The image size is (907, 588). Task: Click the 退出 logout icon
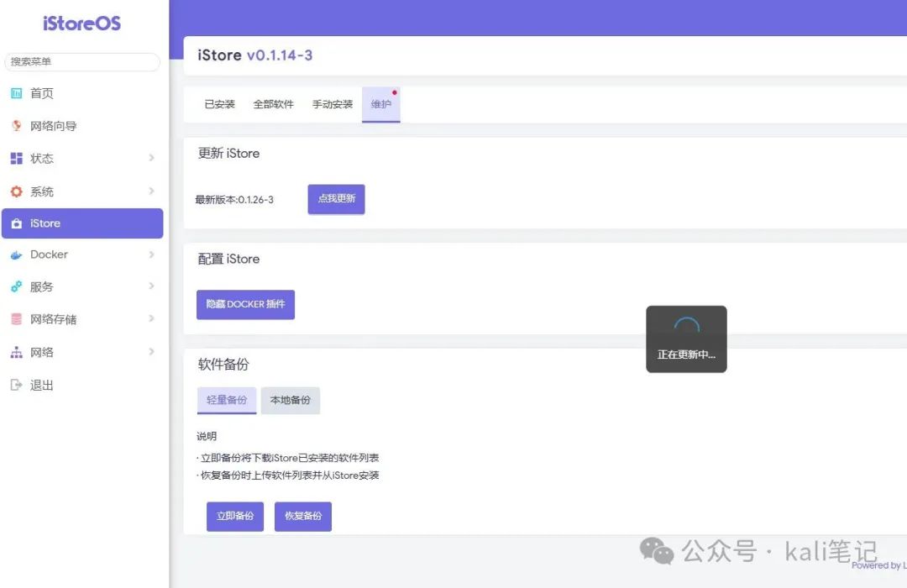[x=16, y=385]
